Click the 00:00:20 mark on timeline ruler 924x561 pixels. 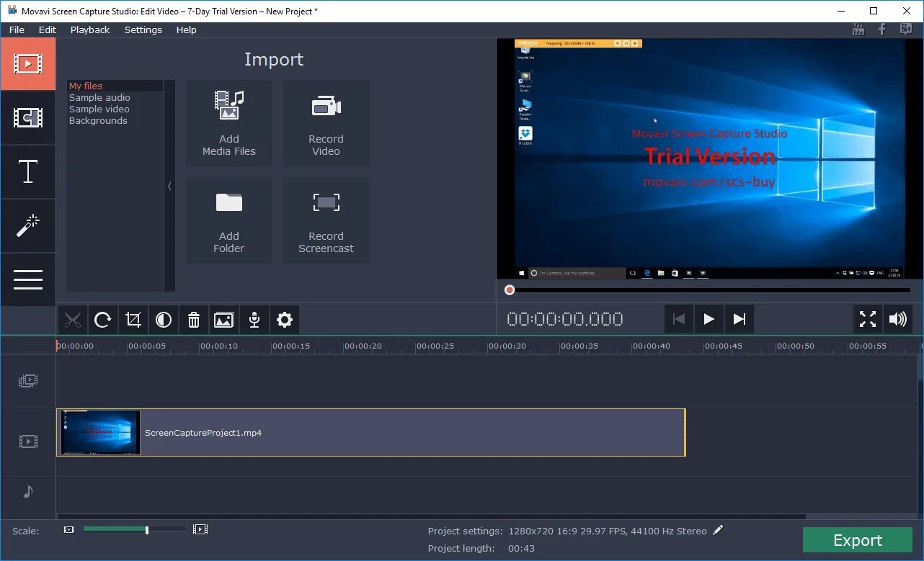click(x=363, y=346)
